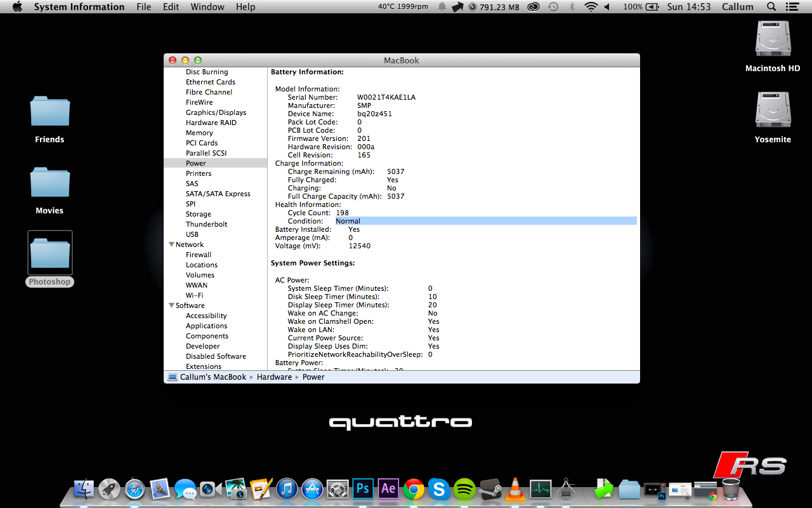812x508 pixels.
Task: Collapse the Network section triangle
Action: (x=171, y=244)
